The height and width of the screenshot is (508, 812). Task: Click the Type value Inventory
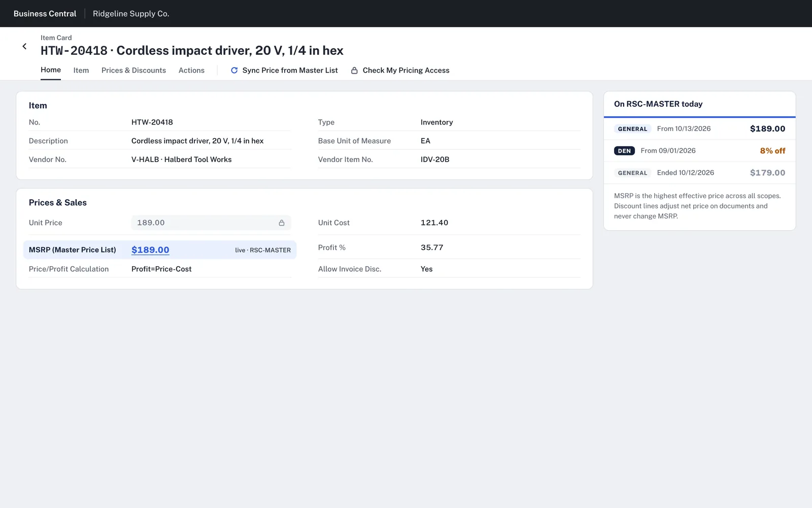click(437, 122)
